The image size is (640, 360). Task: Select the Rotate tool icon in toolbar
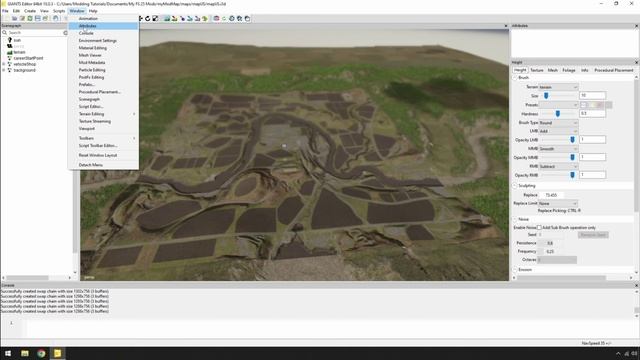[147, 18]
